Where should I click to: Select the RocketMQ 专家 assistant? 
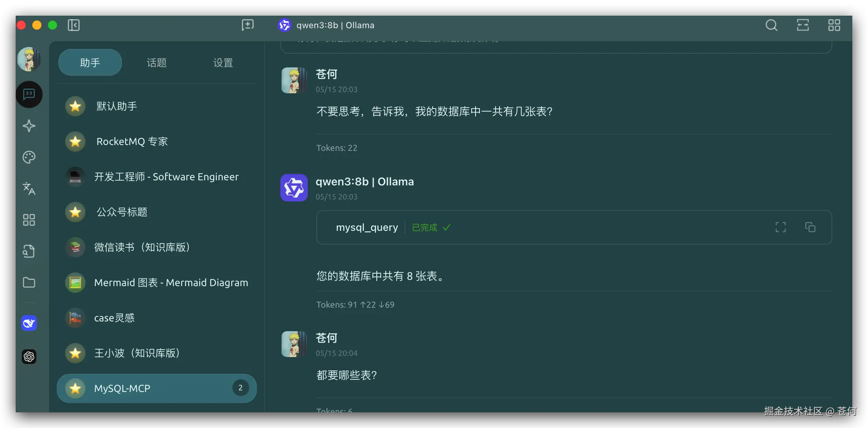(x=132, y=141)
